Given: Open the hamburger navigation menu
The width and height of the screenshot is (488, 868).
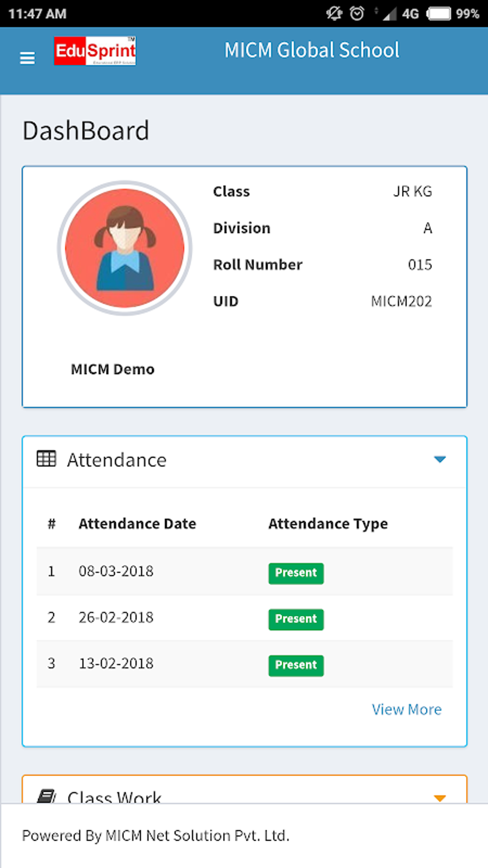Looking at the screenshot, I should tap(27, 58).
